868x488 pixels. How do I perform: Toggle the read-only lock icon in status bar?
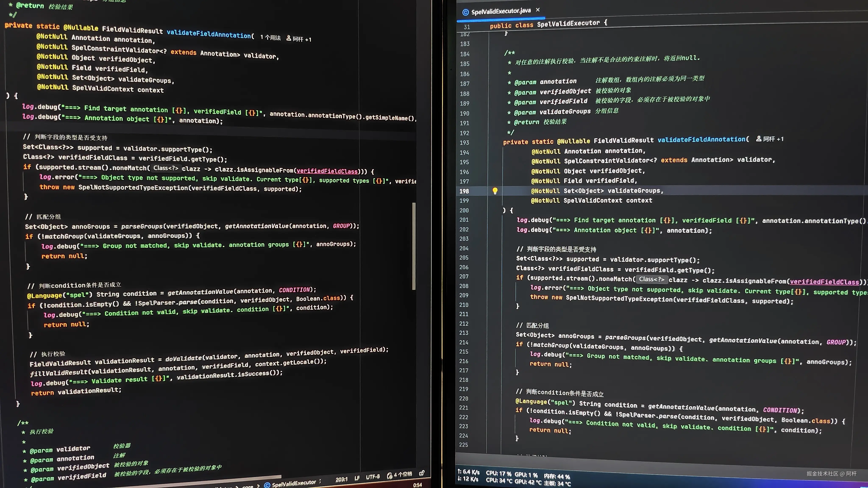click(421, 473)
